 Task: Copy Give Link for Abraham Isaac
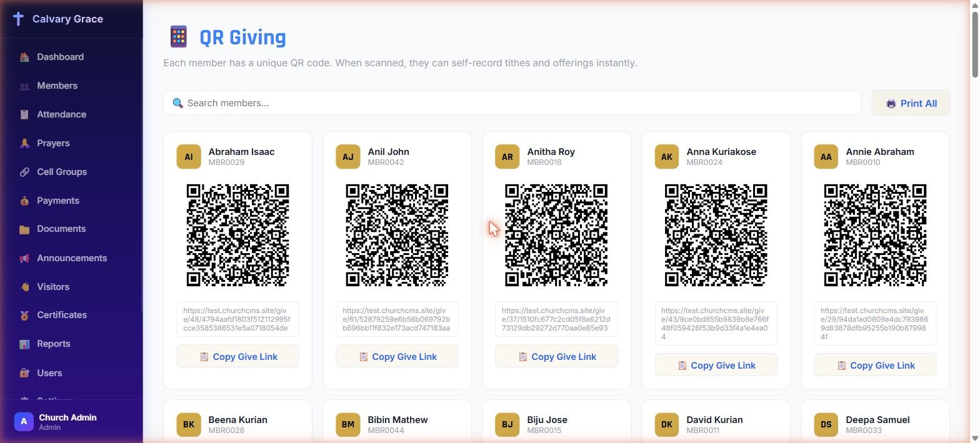click(237, 356)
